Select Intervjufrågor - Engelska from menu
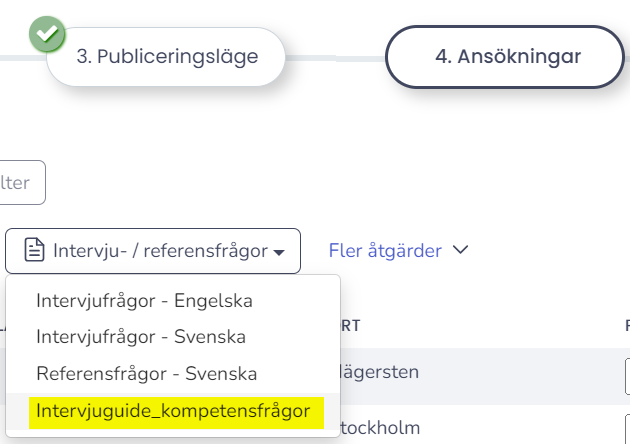Image resolution: width=630 pixels, height=444 pixels. [144, 301]
